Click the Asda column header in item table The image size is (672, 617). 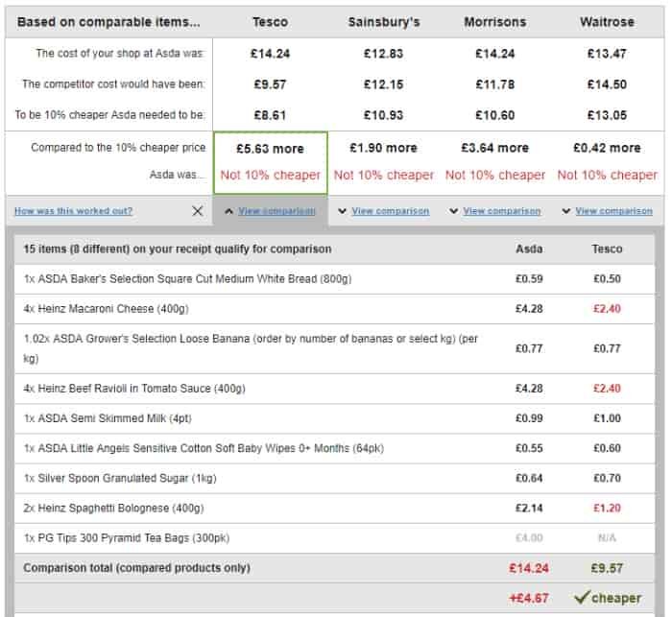(x=529, y=249)
